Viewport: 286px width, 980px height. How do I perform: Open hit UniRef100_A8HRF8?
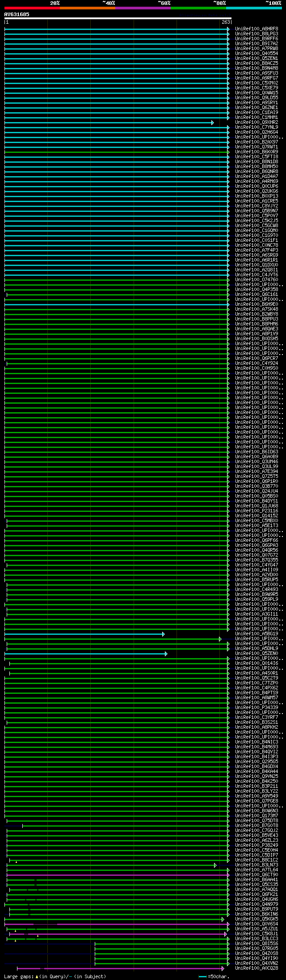[x=257, y=29]
